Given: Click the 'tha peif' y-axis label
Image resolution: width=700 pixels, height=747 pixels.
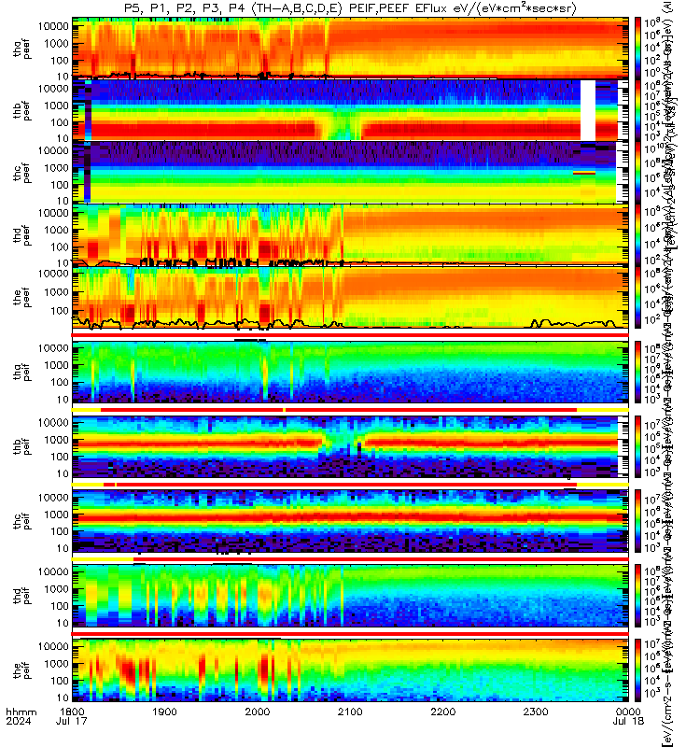Looking at the screenshot, I should pos(21,372).
